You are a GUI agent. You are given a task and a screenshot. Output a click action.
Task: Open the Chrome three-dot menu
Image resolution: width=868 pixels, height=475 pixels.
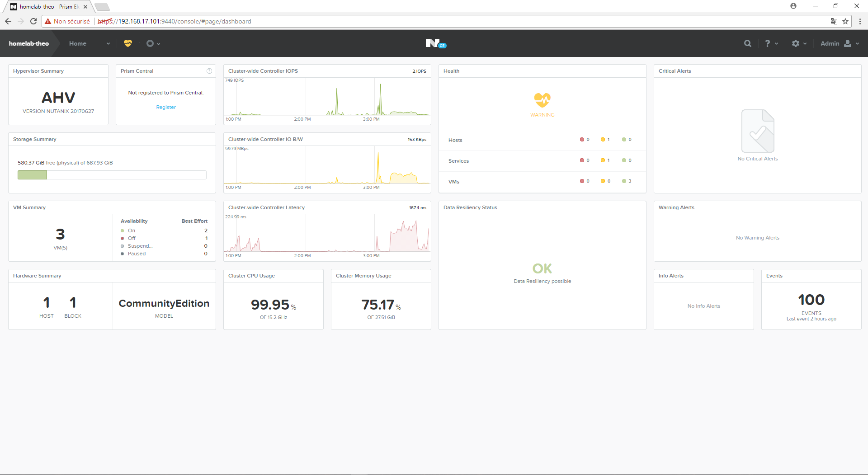tap(860, 21)
